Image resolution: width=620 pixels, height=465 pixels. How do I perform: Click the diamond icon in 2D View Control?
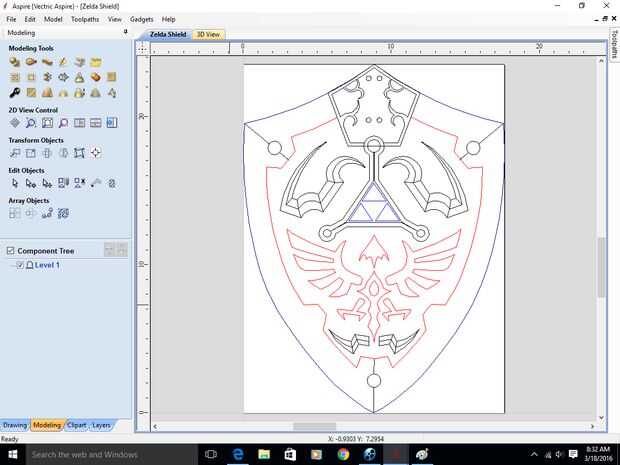pos(15,123)
